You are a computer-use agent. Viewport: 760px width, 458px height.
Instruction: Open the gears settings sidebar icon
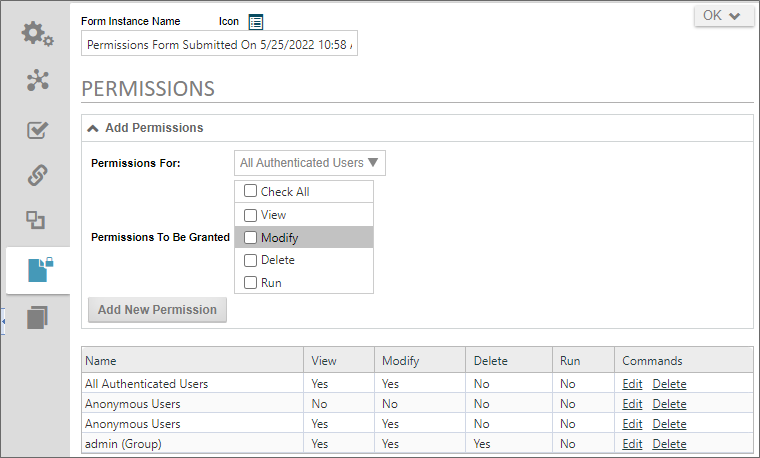pyautogui.click(x=38, y=34)
